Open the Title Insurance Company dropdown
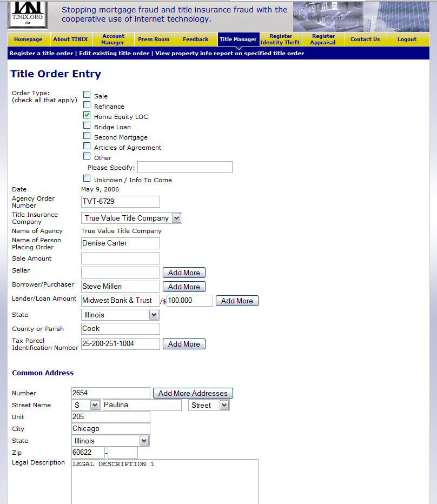This screenshot has width=437, height=504. [131, 218]
